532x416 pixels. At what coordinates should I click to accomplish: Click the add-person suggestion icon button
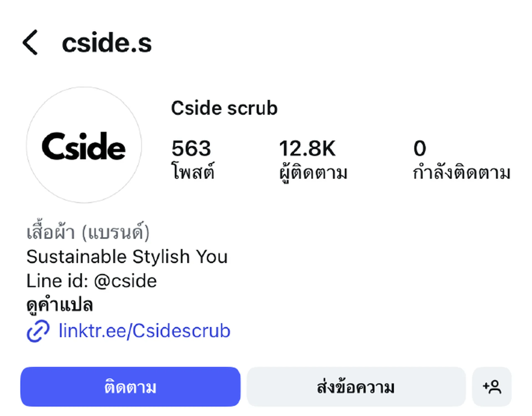click(492, 387)
